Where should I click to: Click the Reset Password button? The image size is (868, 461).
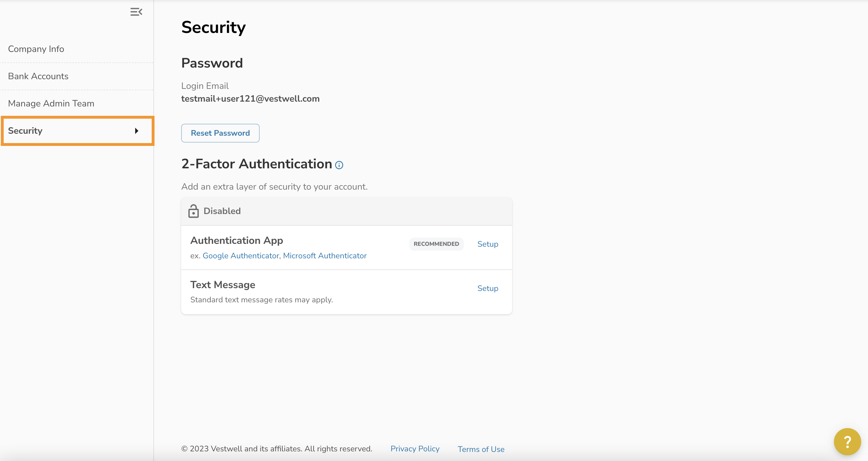coord(220,133)
